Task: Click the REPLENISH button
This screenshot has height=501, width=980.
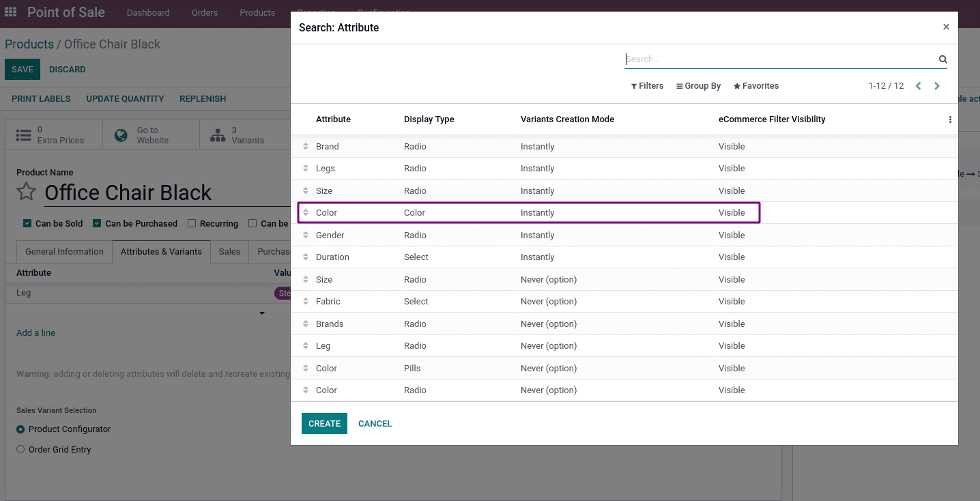Action: click(x=203, y=99)
